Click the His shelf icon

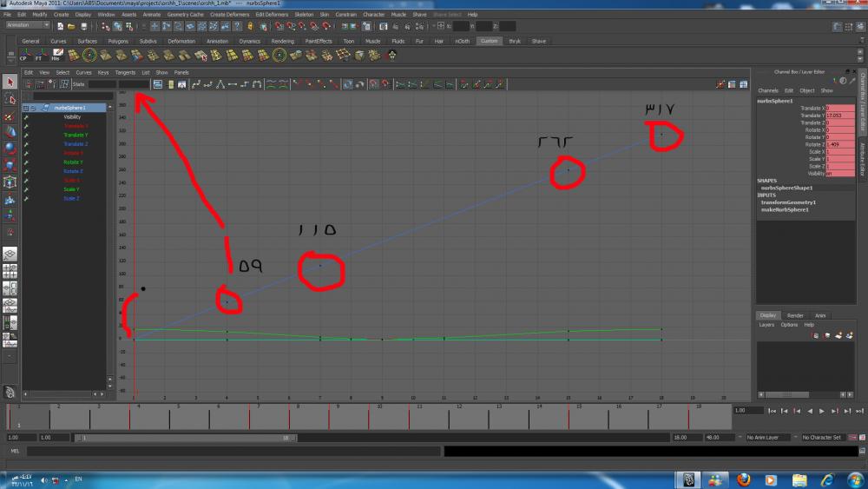56,55
